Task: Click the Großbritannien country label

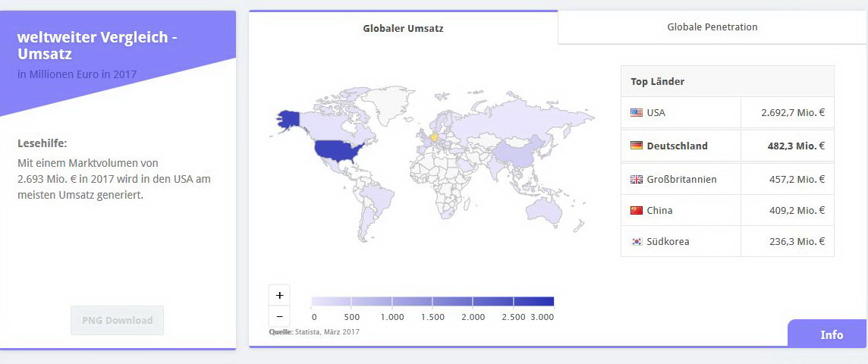Action: pos(681,180)
